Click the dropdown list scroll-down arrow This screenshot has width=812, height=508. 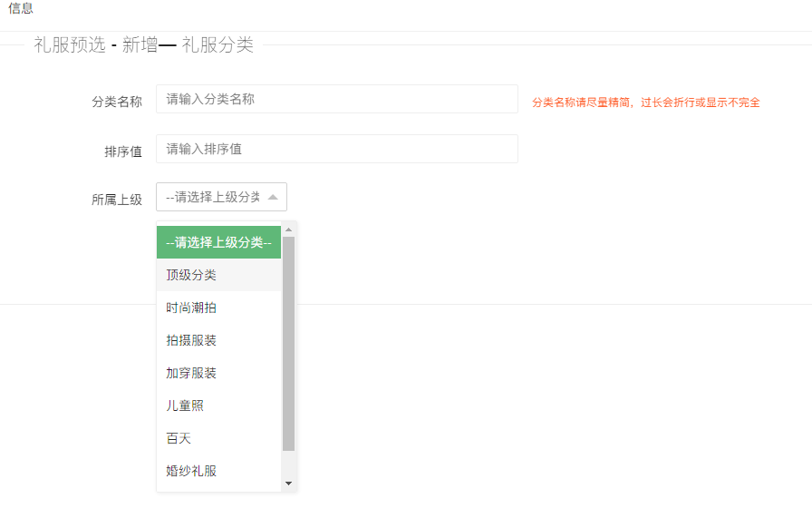289,484
